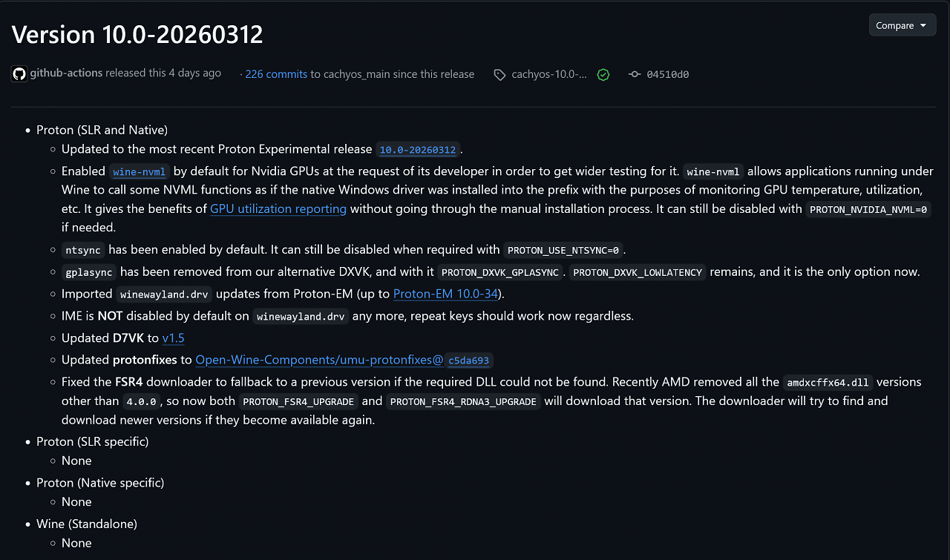Screen dimensions: 950x560
Task: Follow the GPU utilization reporting link
Action: [278, 209]
